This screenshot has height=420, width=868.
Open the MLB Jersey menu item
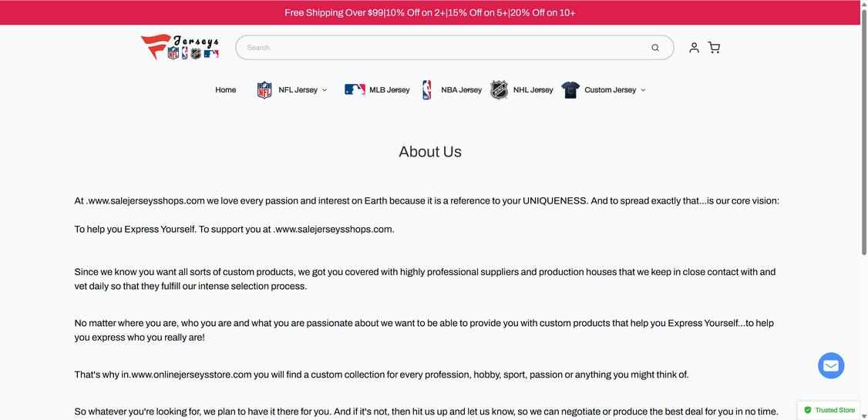click(390, 89)
